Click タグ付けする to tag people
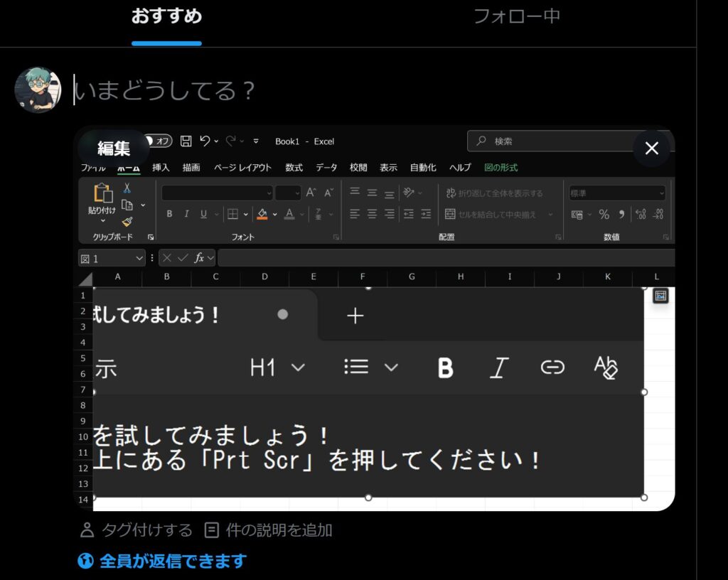Screen dimensions: 728x580 click(136, 530)
